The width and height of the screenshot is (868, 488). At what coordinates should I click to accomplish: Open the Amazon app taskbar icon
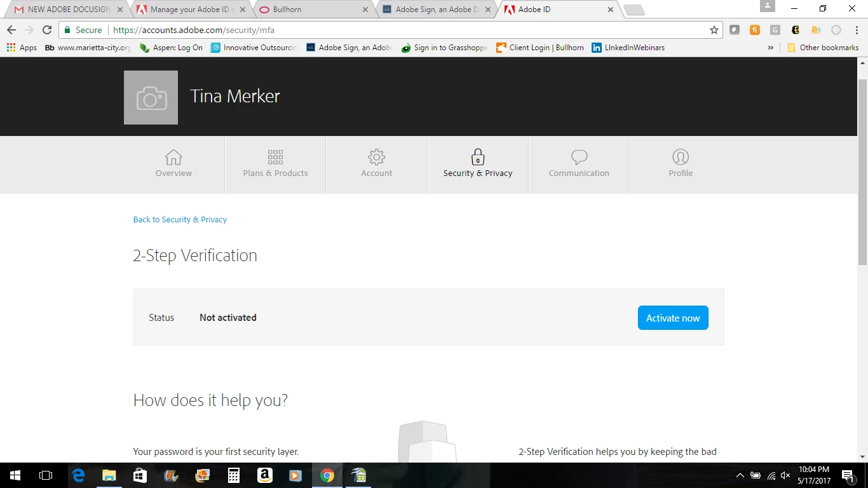point(265,475)
